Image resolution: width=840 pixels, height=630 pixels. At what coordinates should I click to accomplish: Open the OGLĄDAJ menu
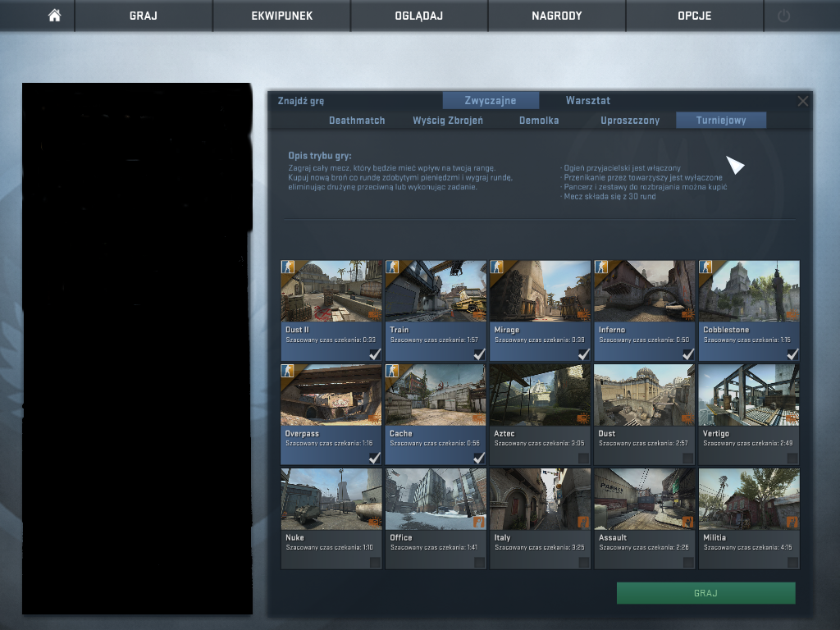(x=419, y=16)
